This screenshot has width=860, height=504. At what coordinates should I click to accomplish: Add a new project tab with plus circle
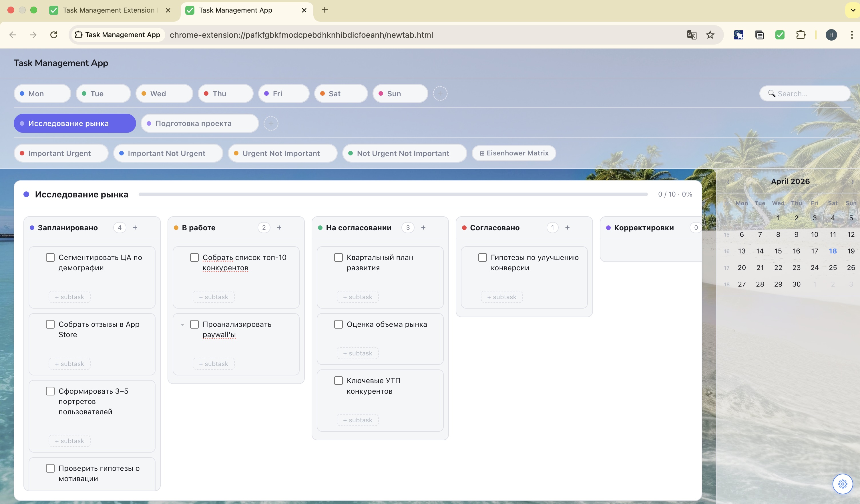click(271, 123)
